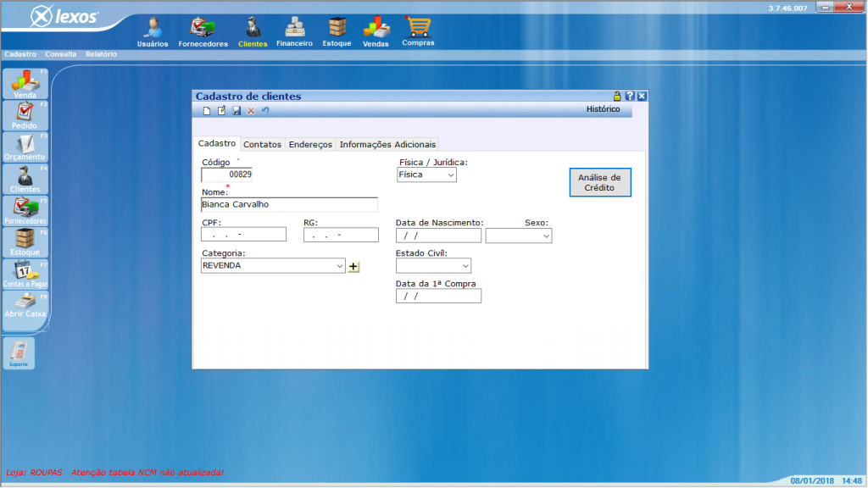Click the Código field
This screenshot has height=488, width=868.
point(226,175)
